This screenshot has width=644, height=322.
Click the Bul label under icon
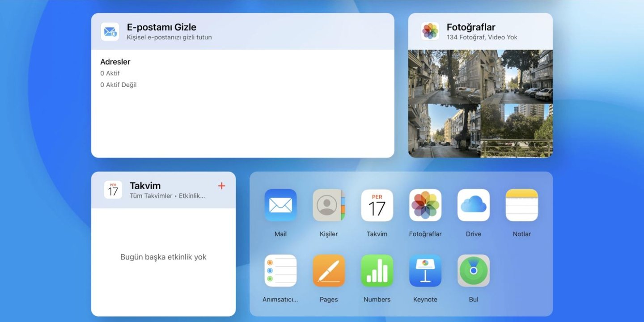(x=474, y=300)
